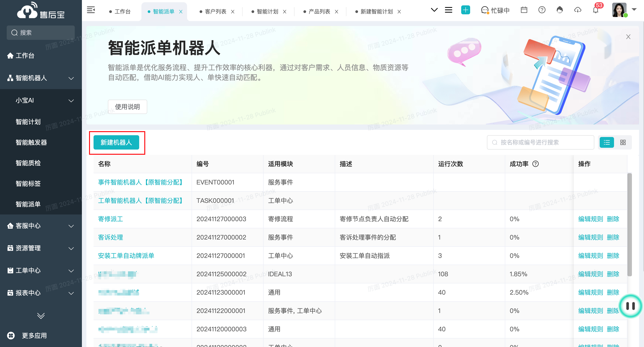Close the 智能派单机器人 banner

coord(628,37)
